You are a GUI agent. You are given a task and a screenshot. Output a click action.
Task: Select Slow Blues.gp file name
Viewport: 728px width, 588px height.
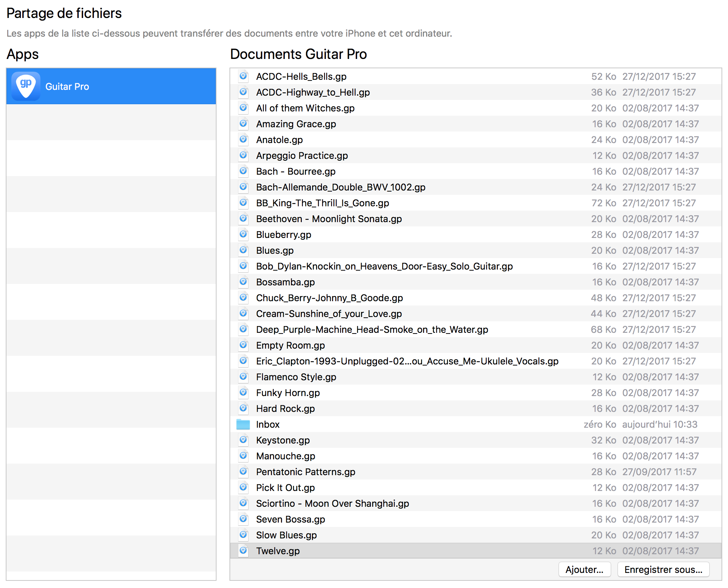tap(287, 535)
